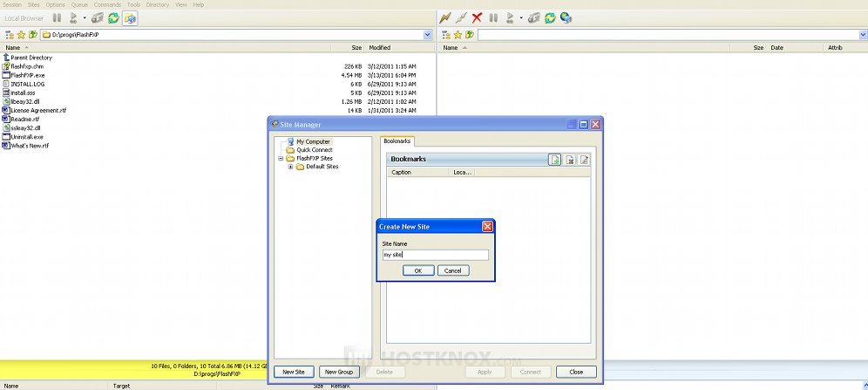This screenshot has height=390, width=868.
Task: Collapse the FlashFXP Sites tree node
Action: pos(281,159)
